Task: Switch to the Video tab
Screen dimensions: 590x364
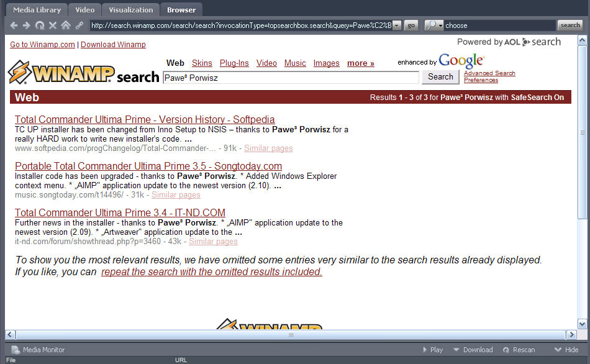Action: pyautogui.click(x=85, y=10)
